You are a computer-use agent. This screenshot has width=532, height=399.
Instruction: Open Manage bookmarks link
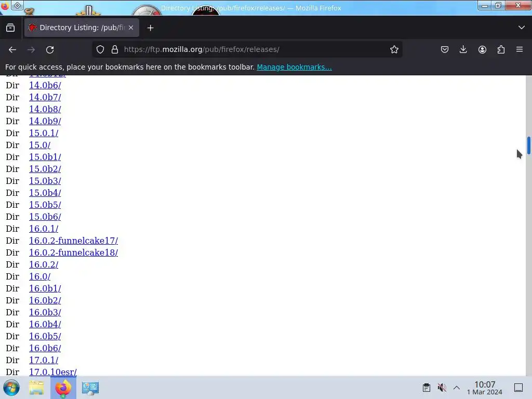click(294, 67)
